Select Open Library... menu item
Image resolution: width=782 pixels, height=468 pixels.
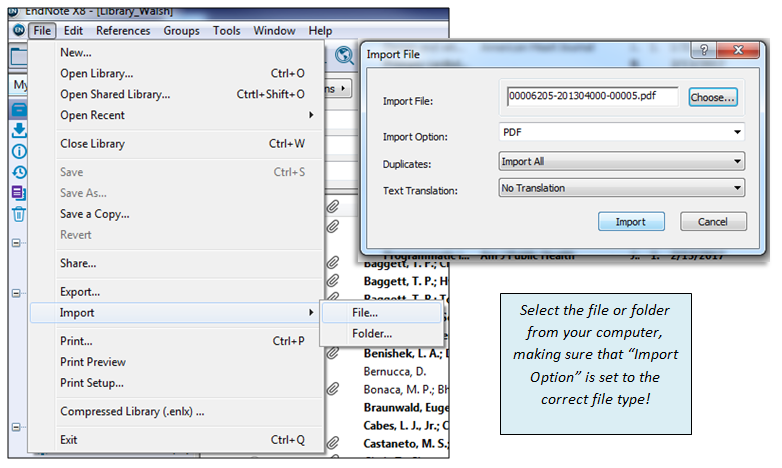177,73
